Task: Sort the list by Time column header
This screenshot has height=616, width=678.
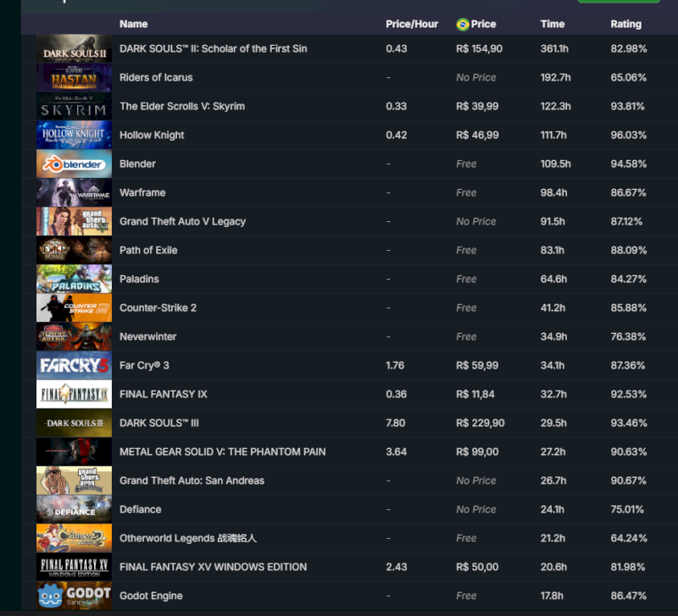Action: 552,24
